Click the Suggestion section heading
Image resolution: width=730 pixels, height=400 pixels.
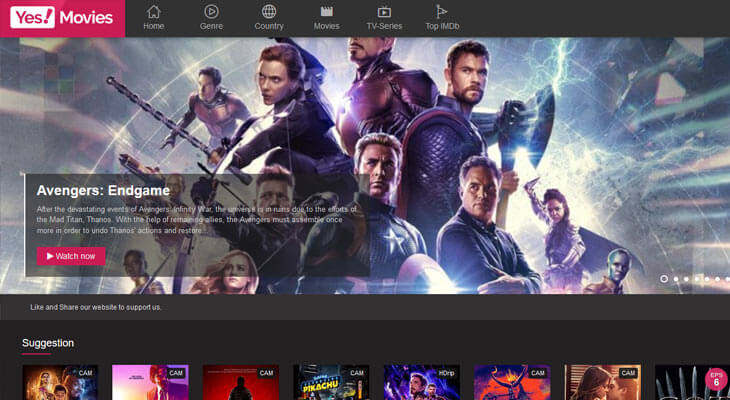pyautogui.click(x=48, y=343)
